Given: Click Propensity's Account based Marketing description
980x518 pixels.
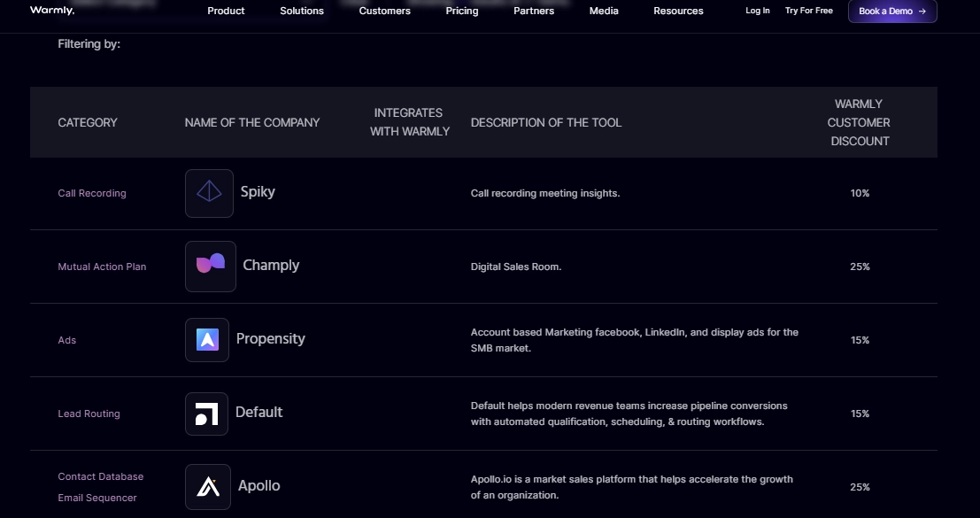Looking at the screenshot, I should point(635,340).
